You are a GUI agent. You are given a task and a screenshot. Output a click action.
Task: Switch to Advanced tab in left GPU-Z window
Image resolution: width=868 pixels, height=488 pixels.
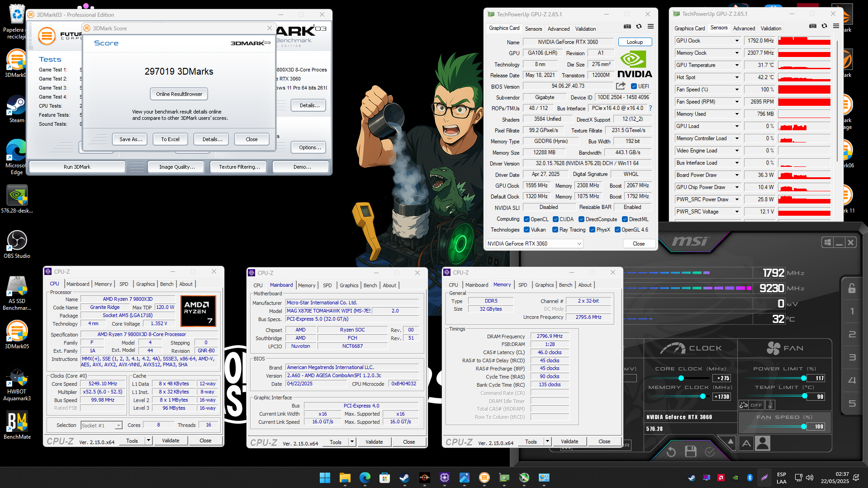pos(559,28)
